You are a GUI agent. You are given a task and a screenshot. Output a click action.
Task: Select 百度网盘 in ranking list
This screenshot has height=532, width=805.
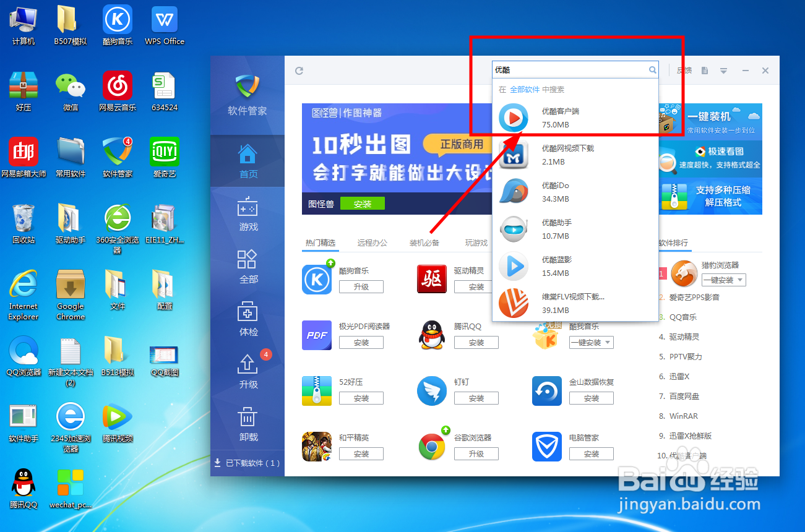click(x=684, y=397)
